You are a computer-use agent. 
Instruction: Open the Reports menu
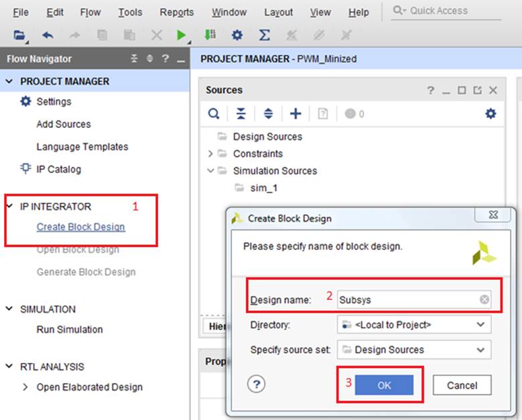(x=176, y=12)
